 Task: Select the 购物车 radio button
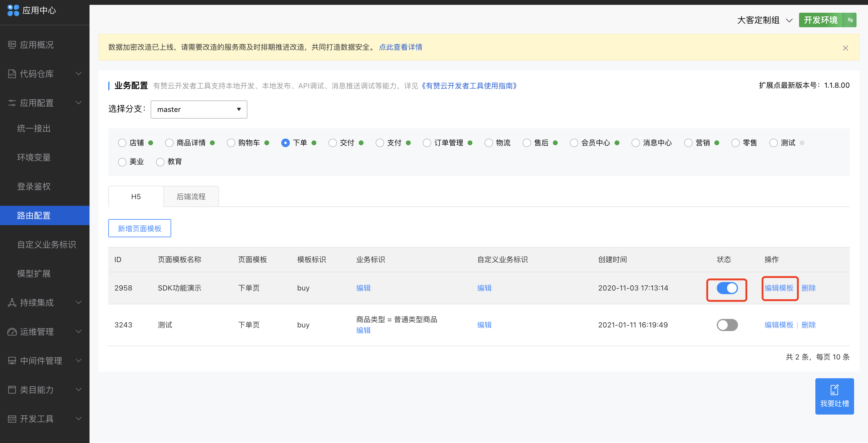coord(231,143)
